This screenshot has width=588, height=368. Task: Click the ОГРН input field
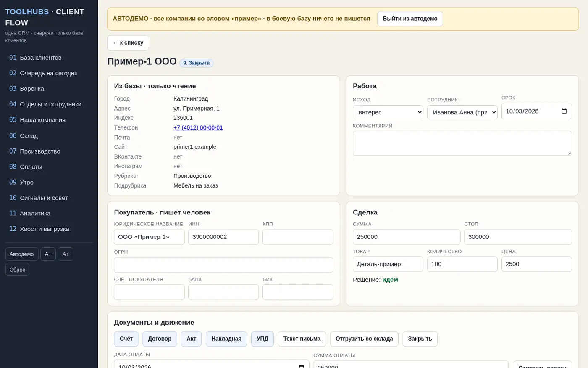point(223,265)
